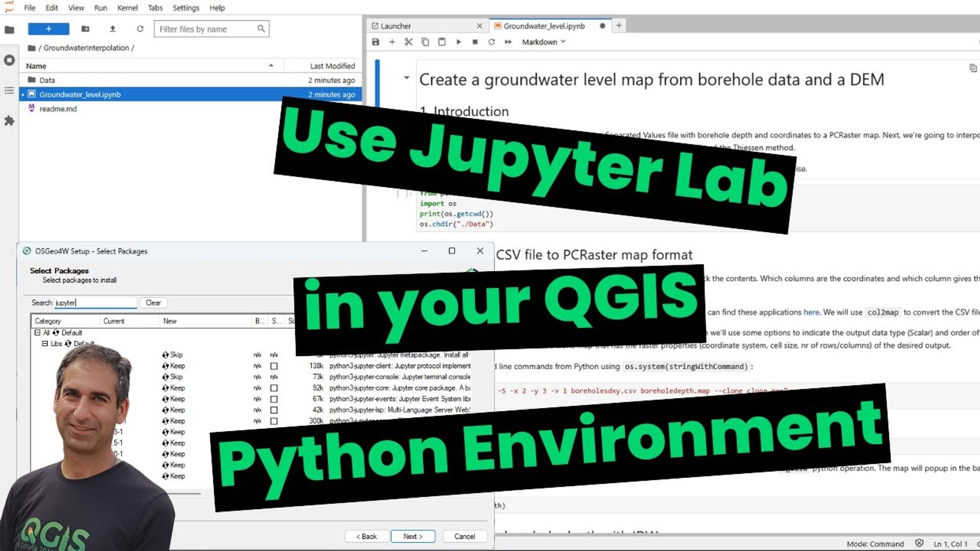Copy the selected cell
Image resolution: width=980 pixels, height=551 pixels.
(x=425, y=42)
